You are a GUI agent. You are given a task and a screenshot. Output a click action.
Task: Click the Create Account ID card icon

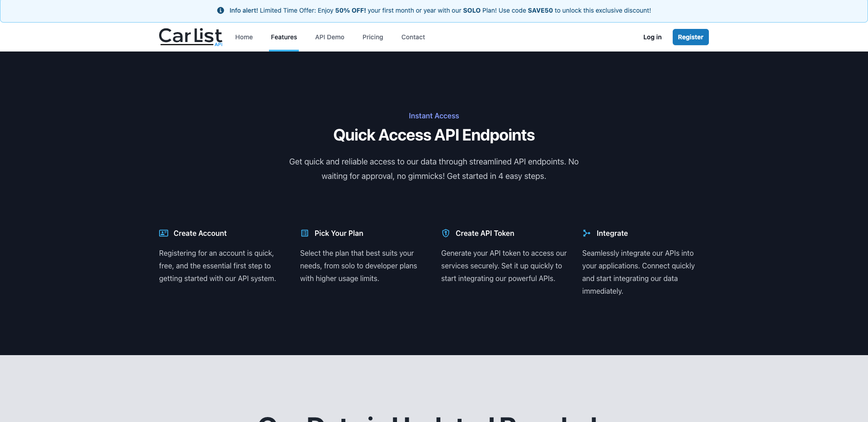pyautogui.click(x=164, y=233)
